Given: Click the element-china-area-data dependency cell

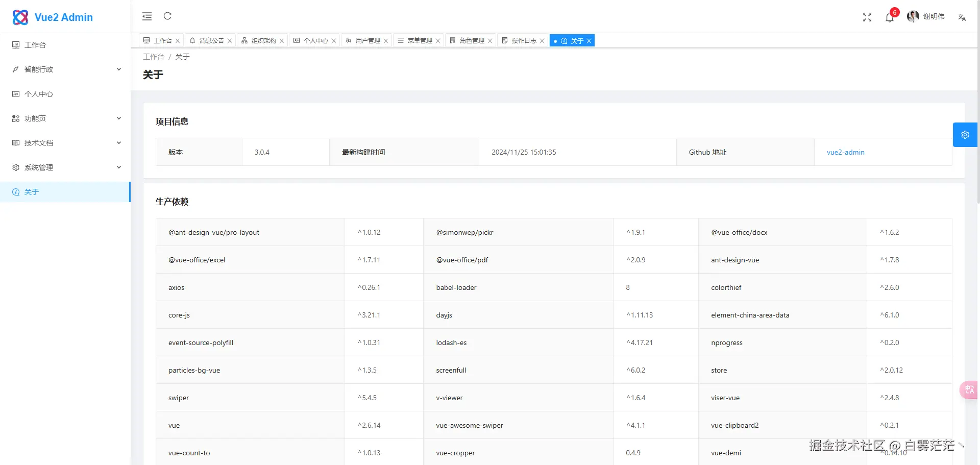Looking at the screenshot, I should coord(782,315).
